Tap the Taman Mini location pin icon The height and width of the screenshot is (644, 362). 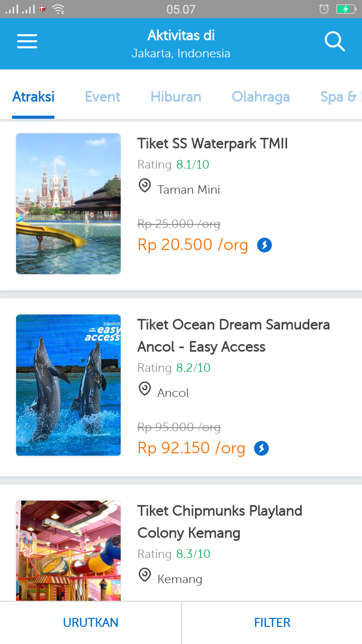pos(145,186)
